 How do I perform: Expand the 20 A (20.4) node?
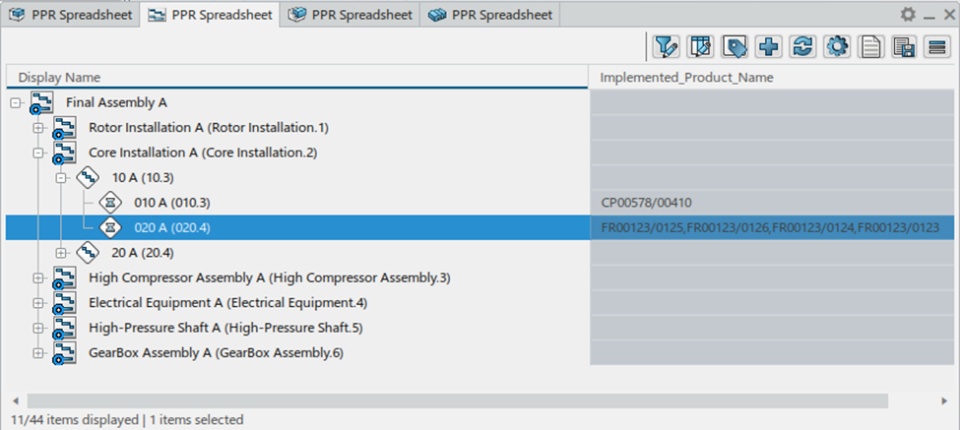62,252
